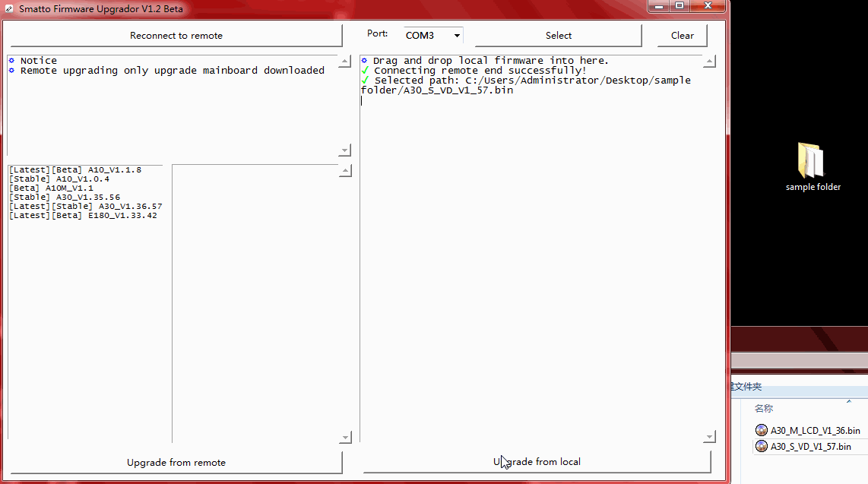Screen dimensions: 868x484
Task: Open the COM3 port dropdown
Action: click(433, 36)
